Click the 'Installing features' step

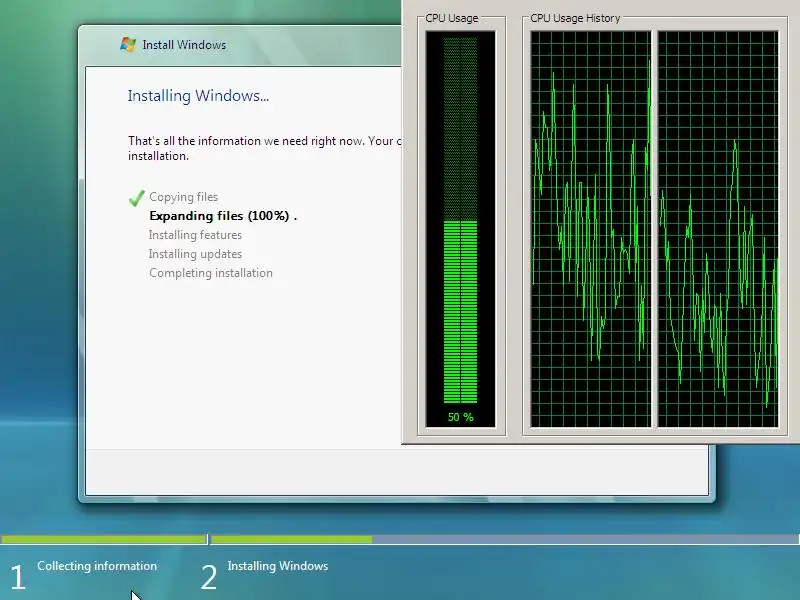click(x=195, y=235)
